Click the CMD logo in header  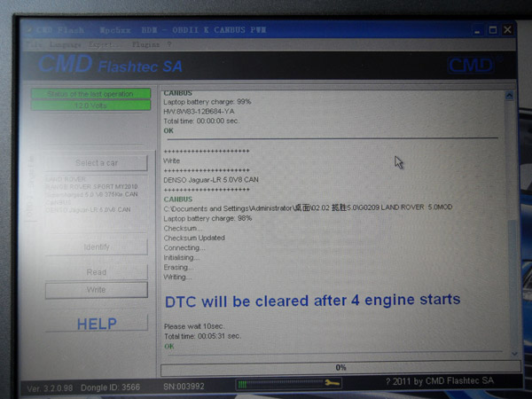[471, 65]
